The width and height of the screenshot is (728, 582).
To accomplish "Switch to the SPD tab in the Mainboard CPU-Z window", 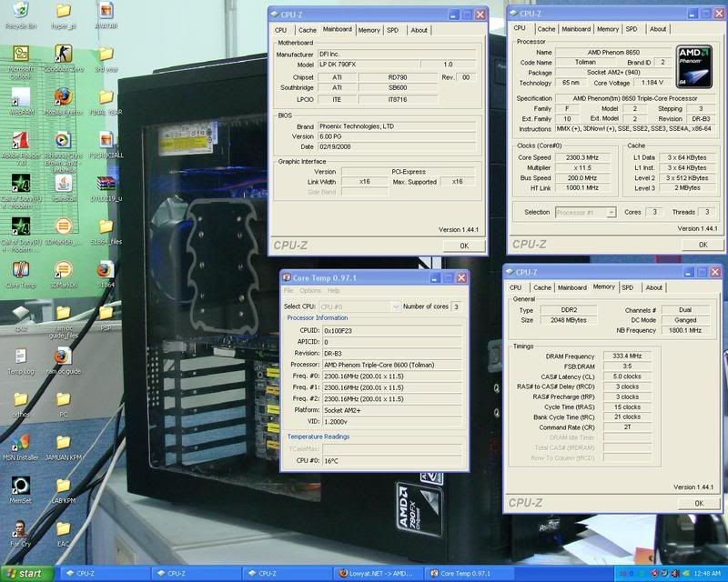I will click(x=392, y=30).
